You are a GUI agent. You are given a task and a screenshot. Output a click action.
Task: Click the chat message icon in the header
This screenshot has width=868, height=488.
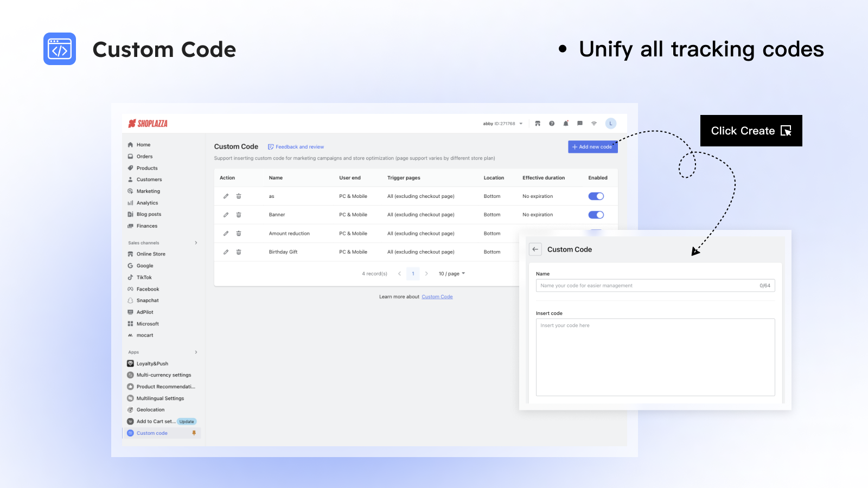click(x=579, y=124)
